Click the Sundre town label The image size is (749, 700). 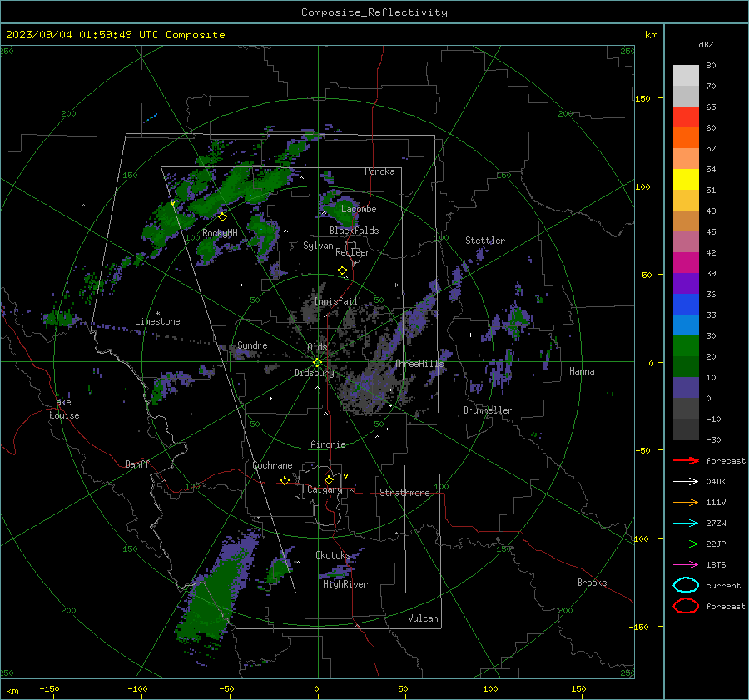click(252, 345)
